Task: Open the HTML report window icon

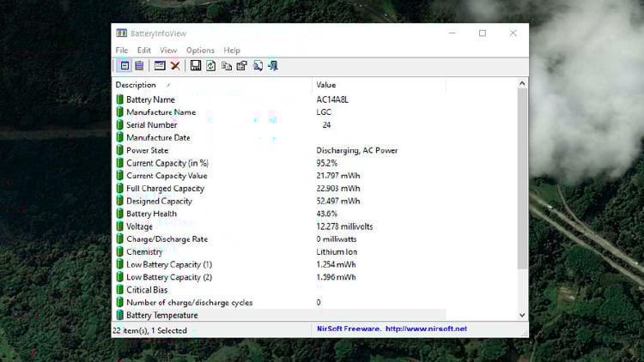Action: (160, 66)
